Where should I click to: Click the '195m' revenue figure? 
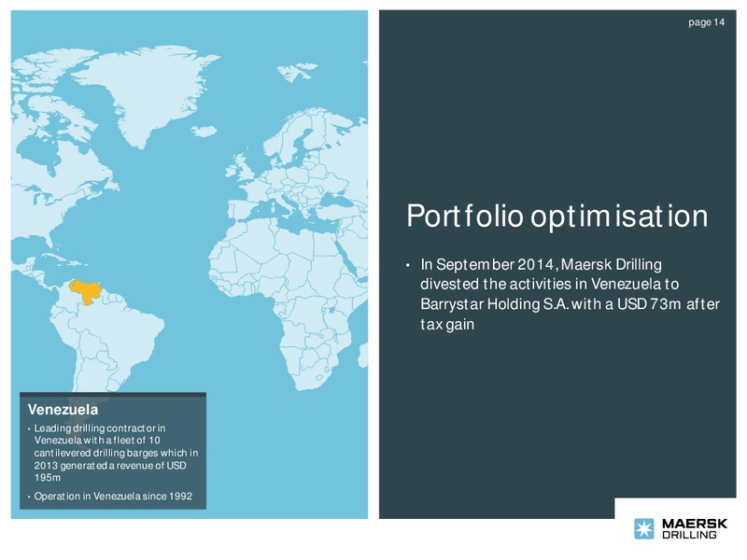48,478
